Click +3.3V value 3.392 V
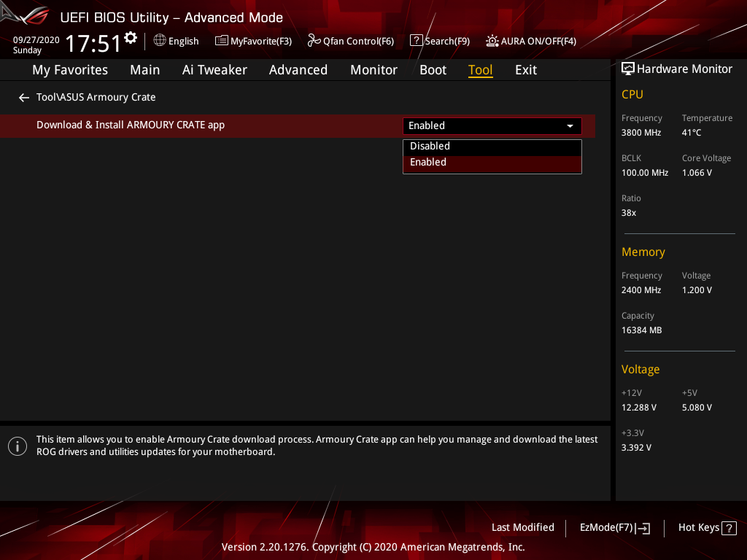This screenshot has height=560, width=747. coord(636,448)
